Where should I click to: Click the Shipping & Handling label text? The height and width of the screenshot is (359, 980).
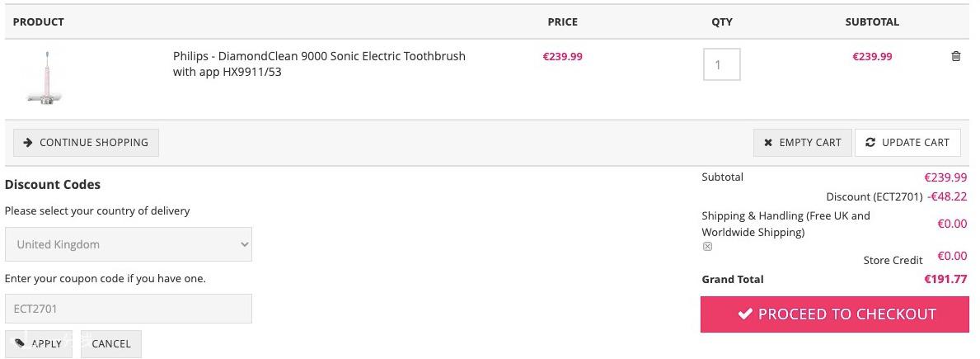tap(785, 224)
